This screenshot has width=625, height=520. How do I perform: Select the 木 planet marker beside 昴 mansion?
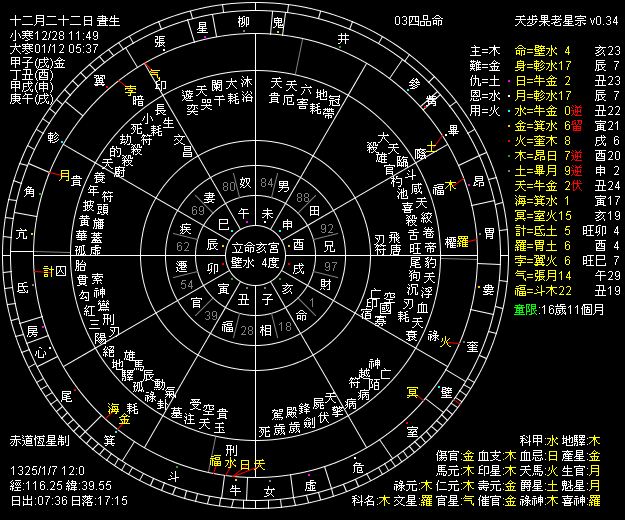tap(451, 186)
